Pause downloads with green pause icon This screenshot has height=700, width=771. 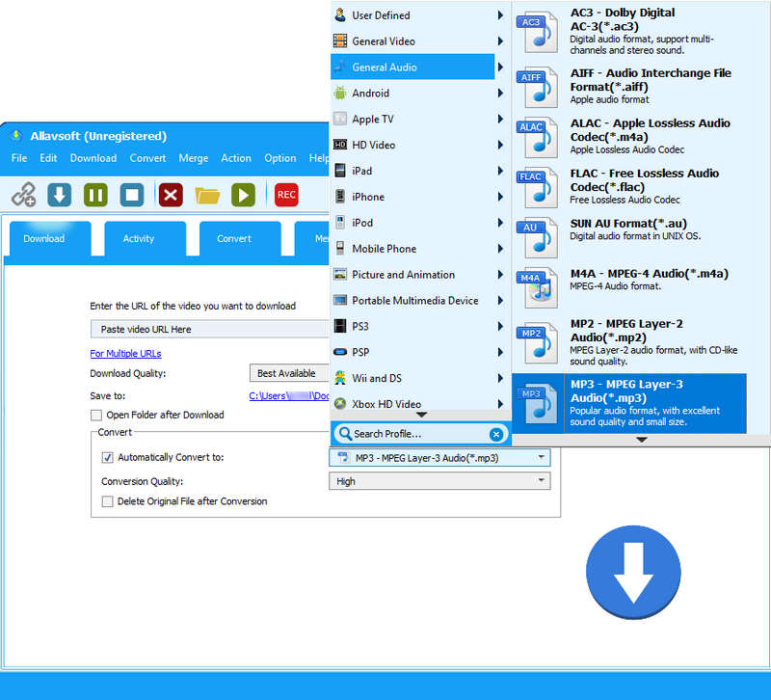click(95, 195)
